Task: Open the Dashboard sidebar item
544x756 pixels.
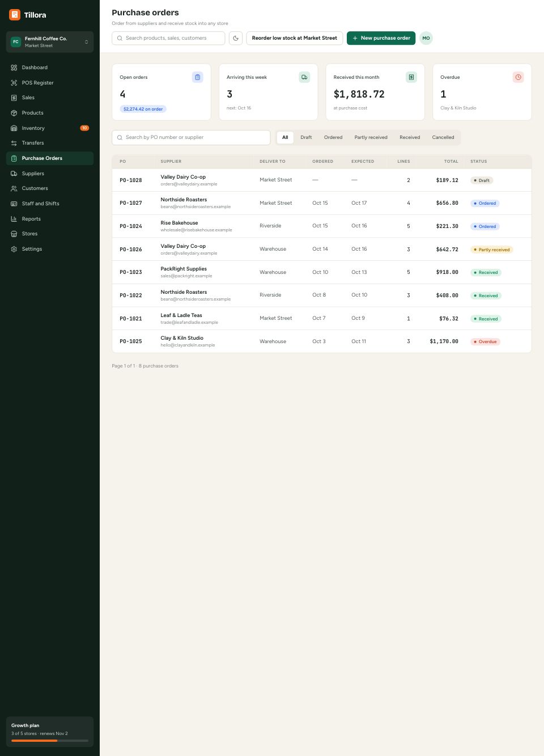Action: (x=50, y=67)
